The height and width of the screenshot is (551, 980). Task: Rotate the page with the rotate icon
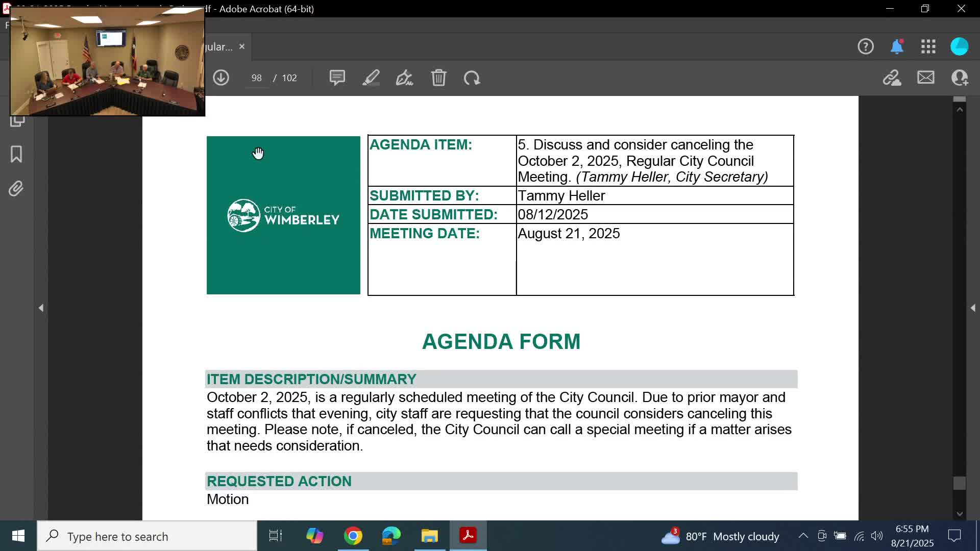(472, 78)
